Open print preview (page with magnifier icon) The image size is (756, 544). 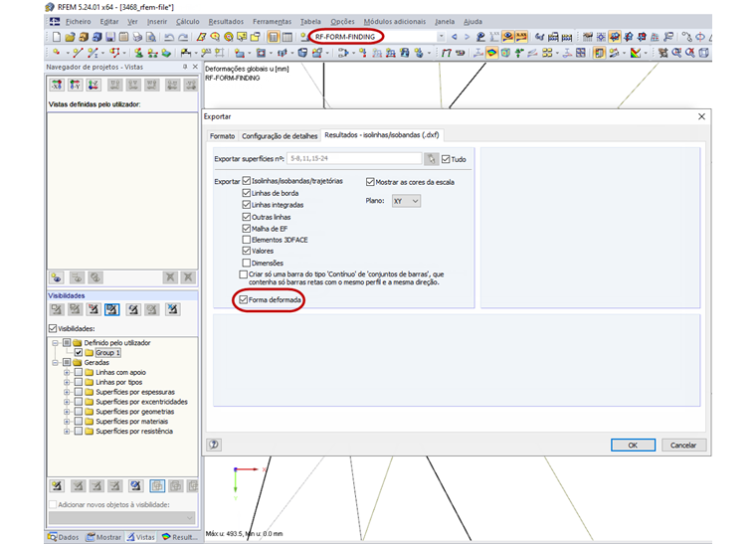[151, 37]
